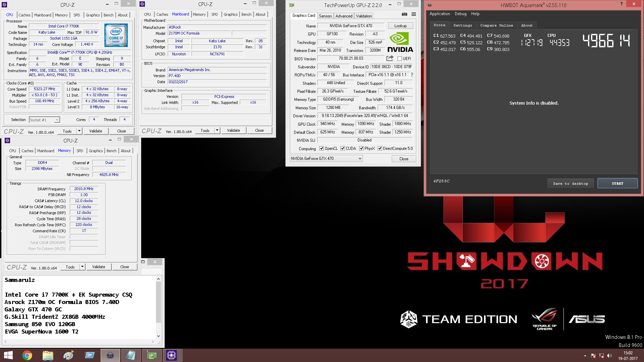The height and width of the screenshot is (362, 644).
Task: Open Aquamark Settings tab
Action: click(x=463, y=25)
